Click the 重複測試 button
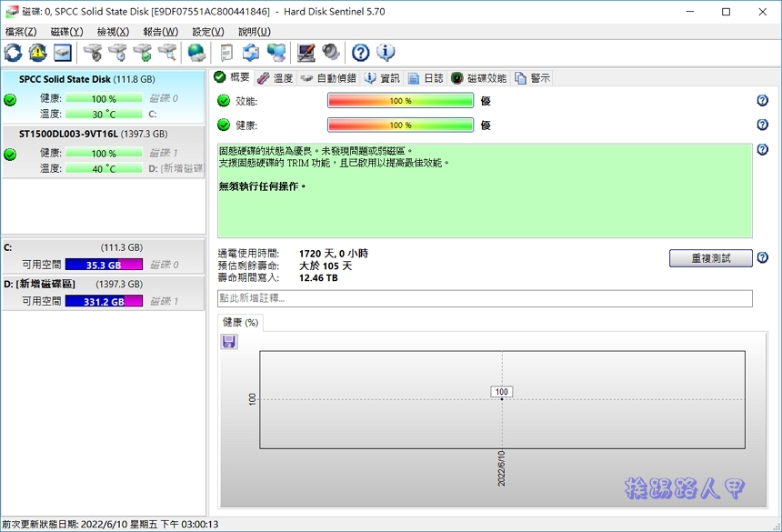The image size is (782, 532). click(x=711, y=258)
